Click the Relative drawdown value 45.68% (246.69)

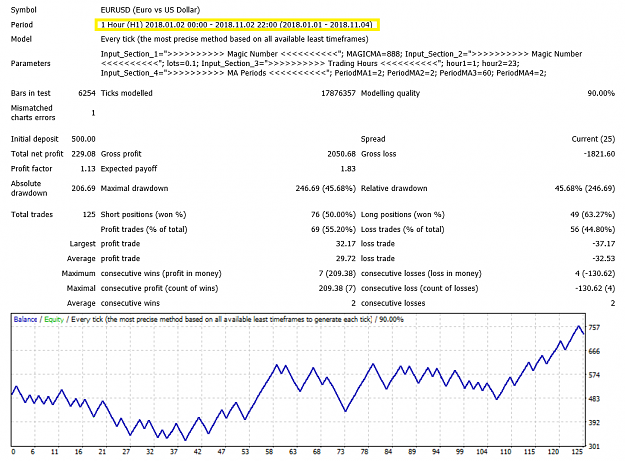(x=585, y=188)
